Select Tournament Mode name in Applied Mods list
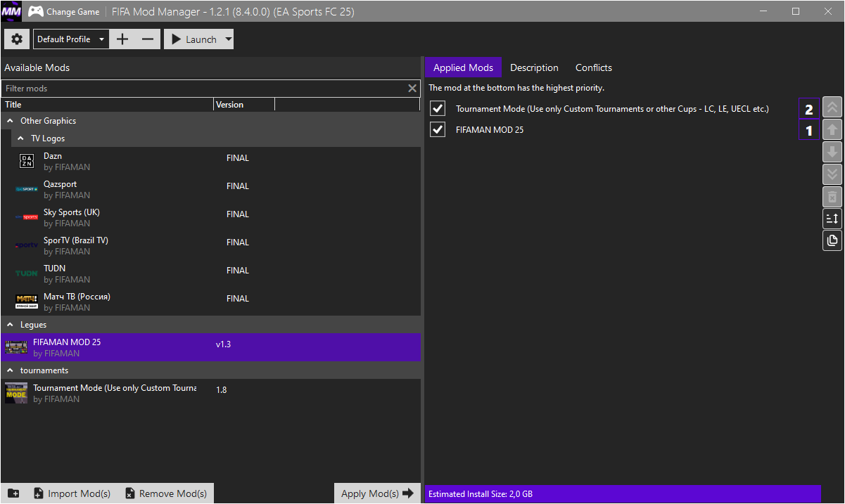845x504 pixels. (x=612, y=109)
